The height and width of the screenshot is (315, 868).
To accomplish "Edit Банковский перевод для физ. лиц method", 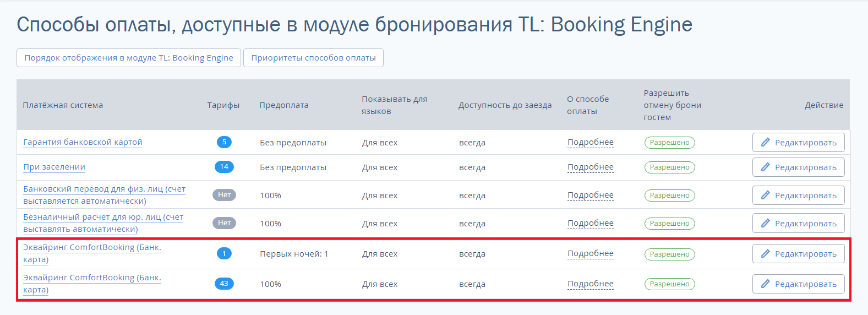I will tap(799, 195).
